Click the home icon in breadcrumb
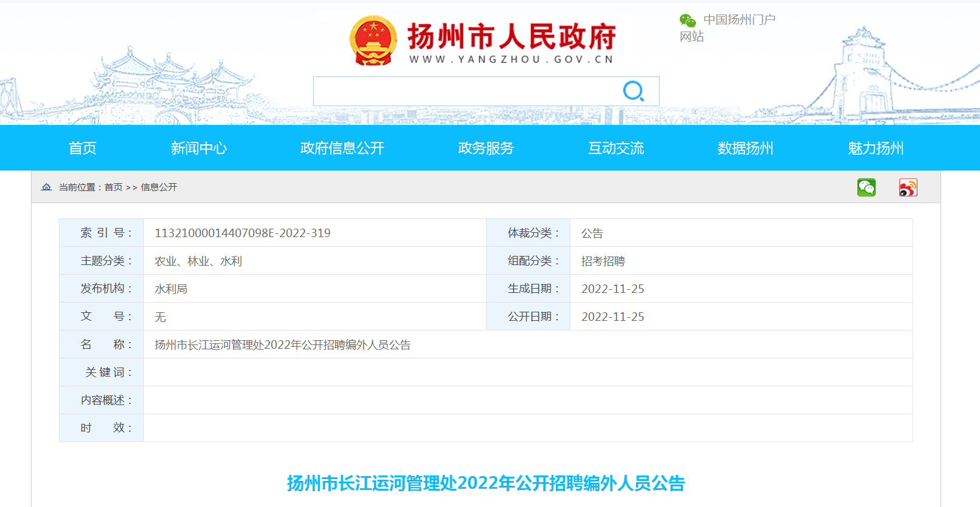Screen dimensions: 980x507 tap(46, 187)
